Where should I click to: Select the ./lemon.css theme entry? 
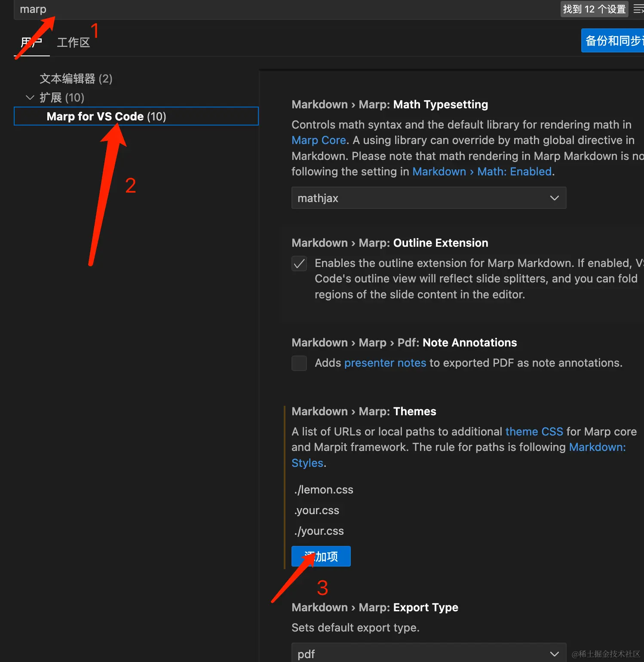click(324, 490)
